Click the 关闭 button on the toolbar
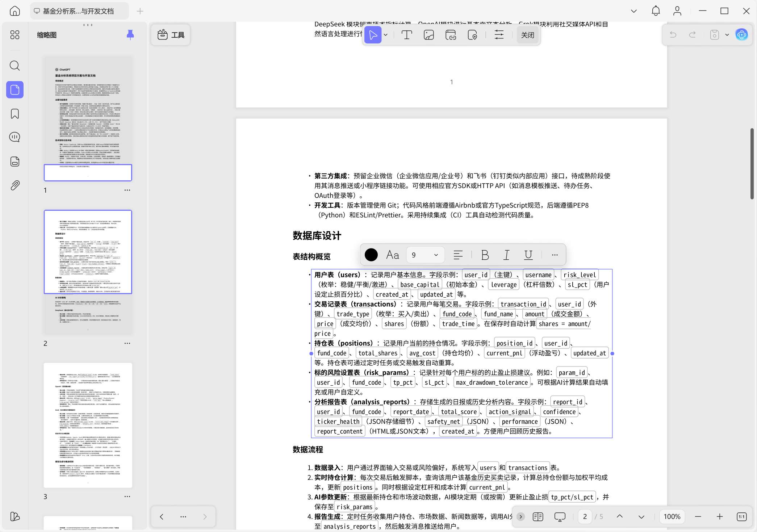Viewport: 757px width, 532px height. point(527,35)
